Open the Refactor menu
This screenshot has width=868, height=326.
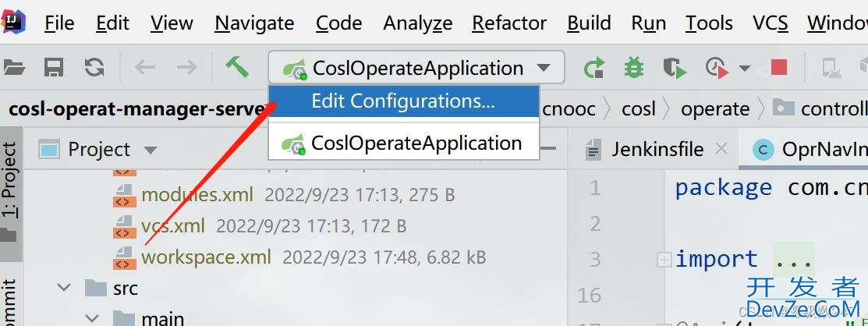coord(509,23)
